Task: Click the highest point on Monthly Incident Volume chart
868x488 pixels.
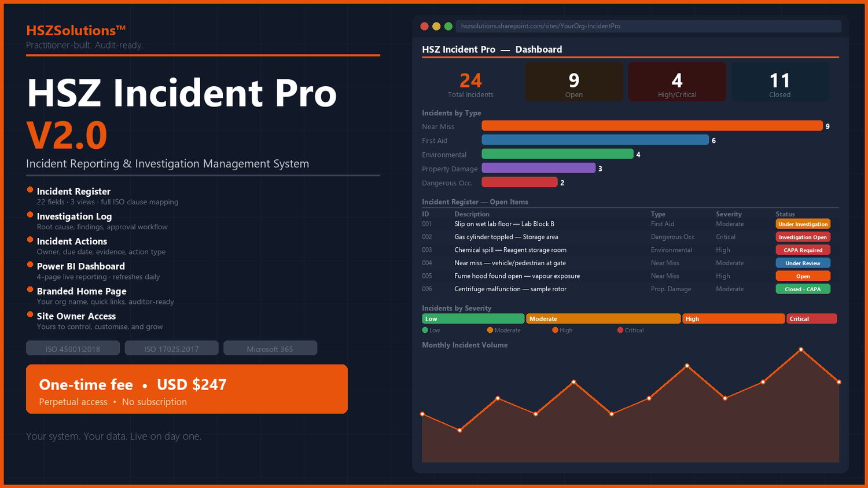Action: [x=801, y=350]
